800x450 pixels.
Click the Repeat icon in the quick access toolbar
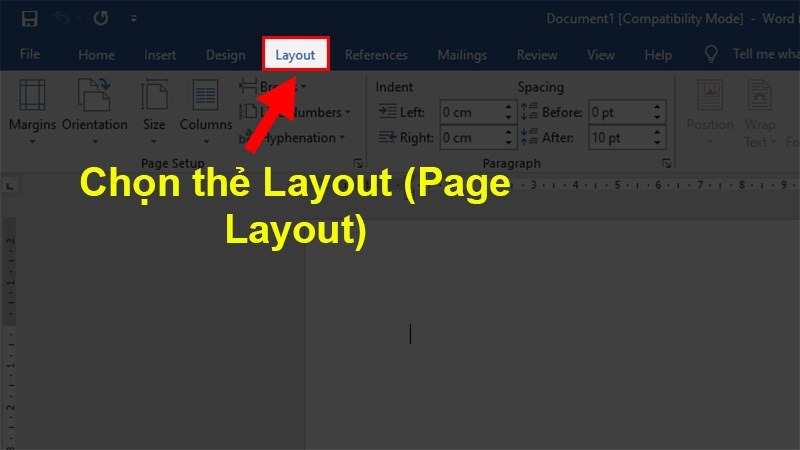click(101, 18)
